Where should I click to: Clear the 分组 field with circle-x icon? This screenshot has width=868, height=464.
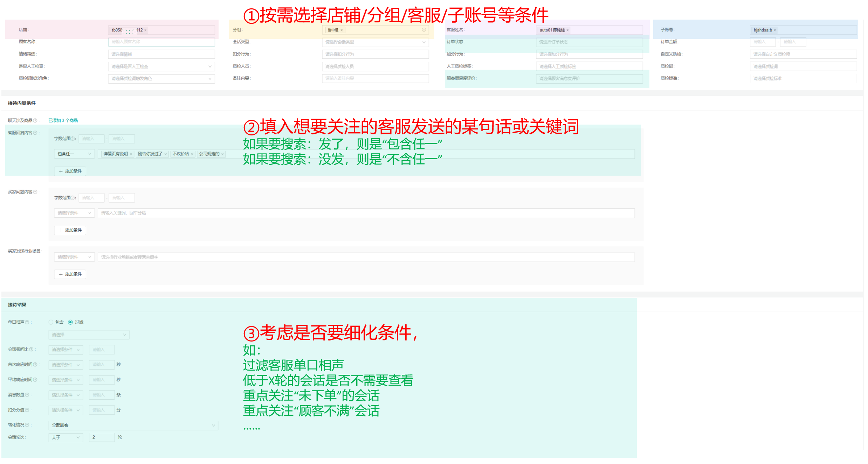point(424,30)
